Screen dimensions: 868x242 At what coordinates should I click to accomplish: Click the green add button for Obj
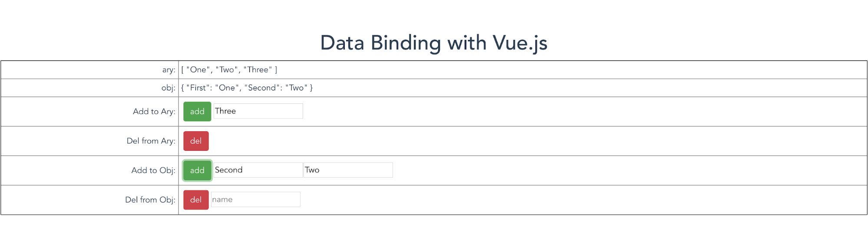pos(197,170)
